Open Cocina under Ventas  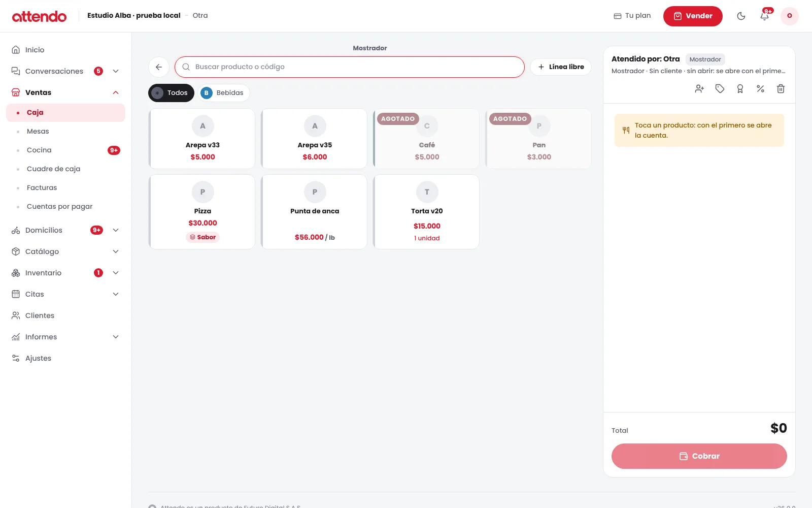pos(65,150)
